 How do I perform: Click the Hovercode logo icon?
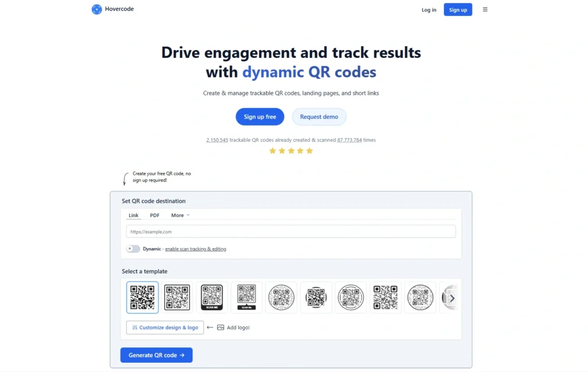[x=96, y=9]
